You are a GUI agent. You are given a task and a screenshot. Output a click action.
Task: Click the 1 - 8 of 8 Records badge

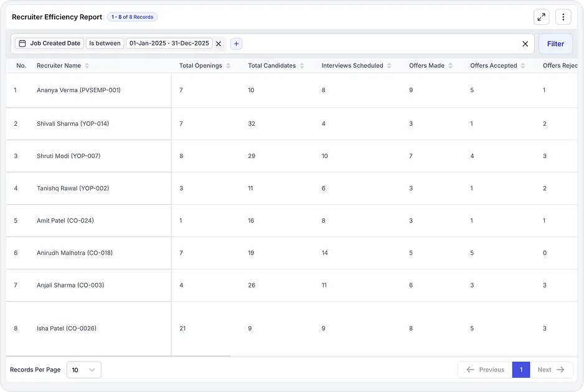[x=132, y=17]
